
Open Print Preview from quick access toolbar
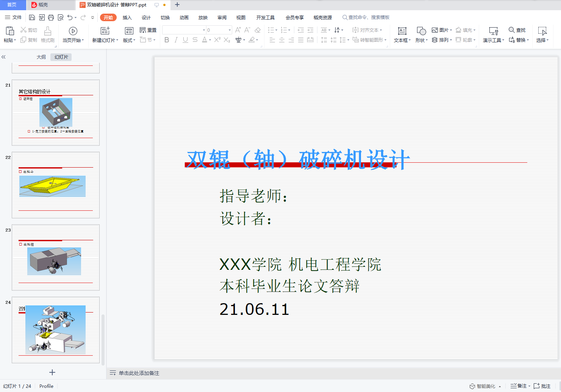click(61, 17)
